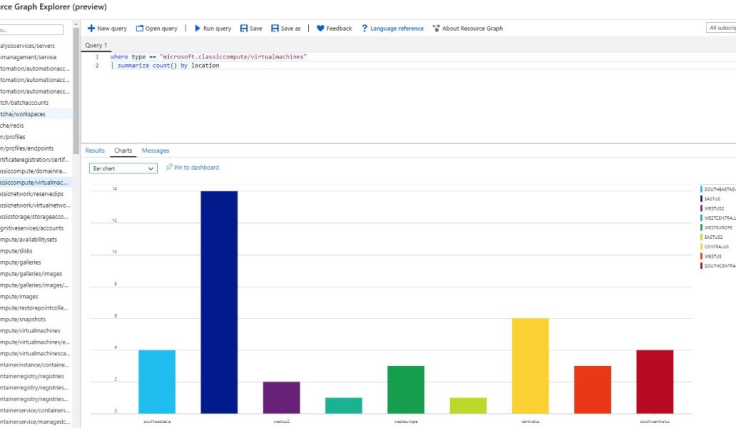736x428 pixels.
Task: Click the Save disk icon
Action: click(x=244, y=29)
